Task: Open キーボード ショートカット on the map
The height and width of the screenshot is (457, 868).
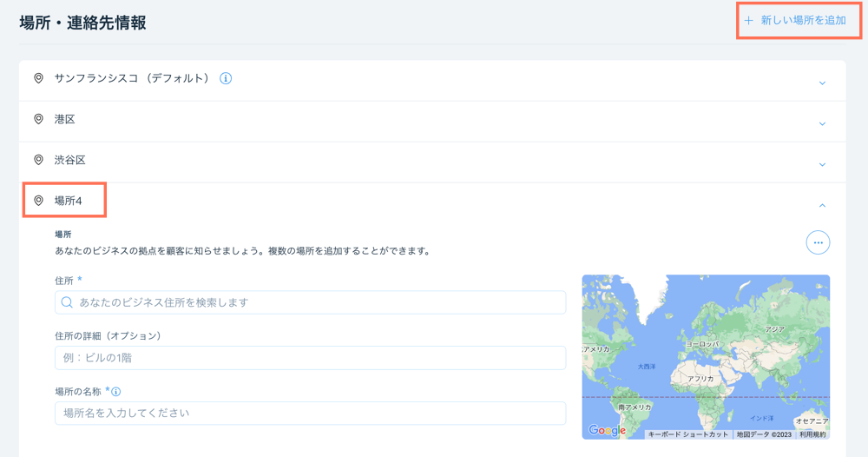Action: 688,434
